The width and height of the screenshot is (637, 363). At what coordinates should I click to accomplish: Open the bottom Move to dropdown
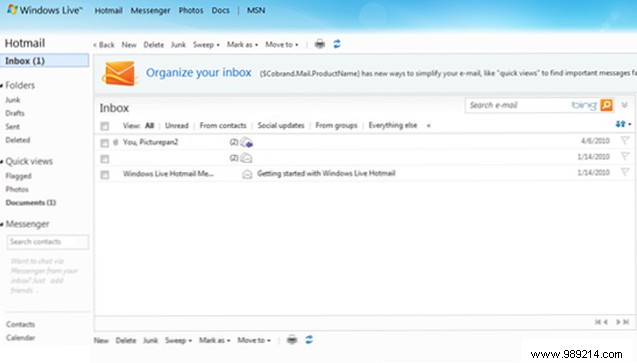254,340
